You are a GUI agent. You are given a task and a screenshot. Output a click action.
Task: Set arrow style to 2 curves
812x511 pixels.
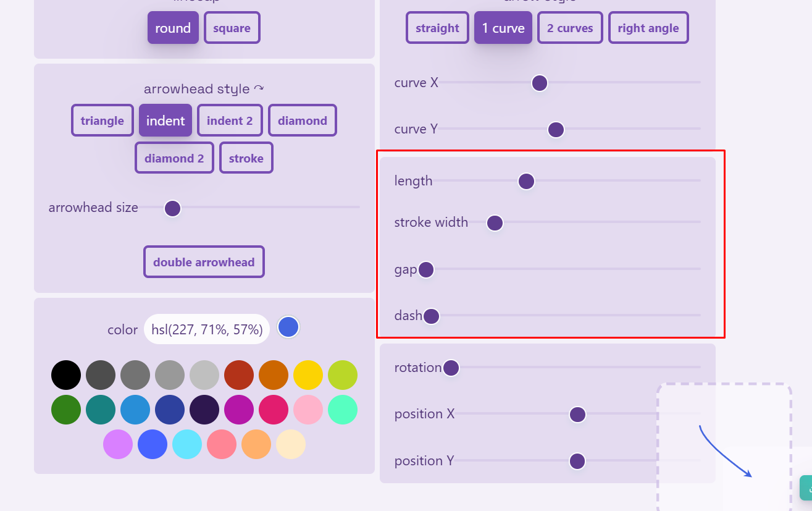click(570, 28)
